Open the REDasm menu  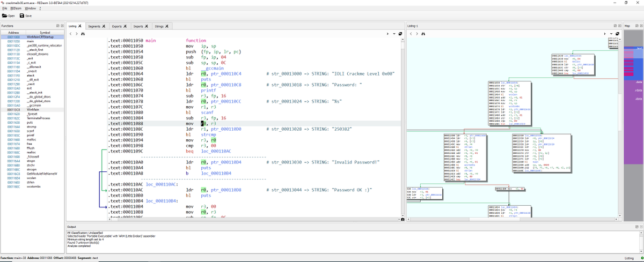coord(16,9)
